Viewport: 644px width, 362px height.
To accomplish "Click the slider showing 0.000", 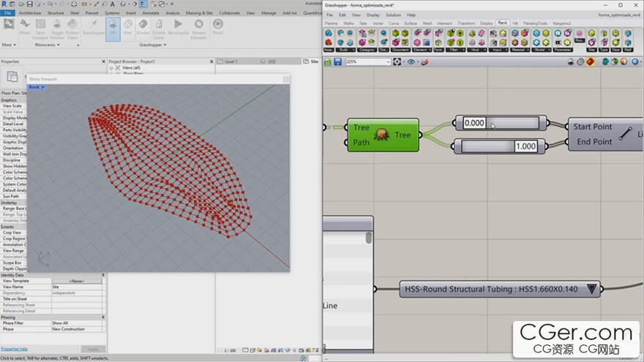I will (501, 123).
